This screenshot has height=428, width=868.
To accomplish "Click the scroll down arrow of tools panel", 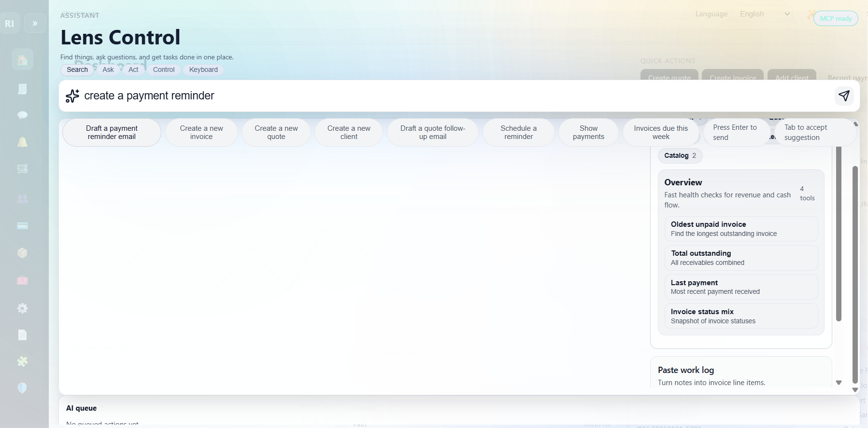I will 839,383.
